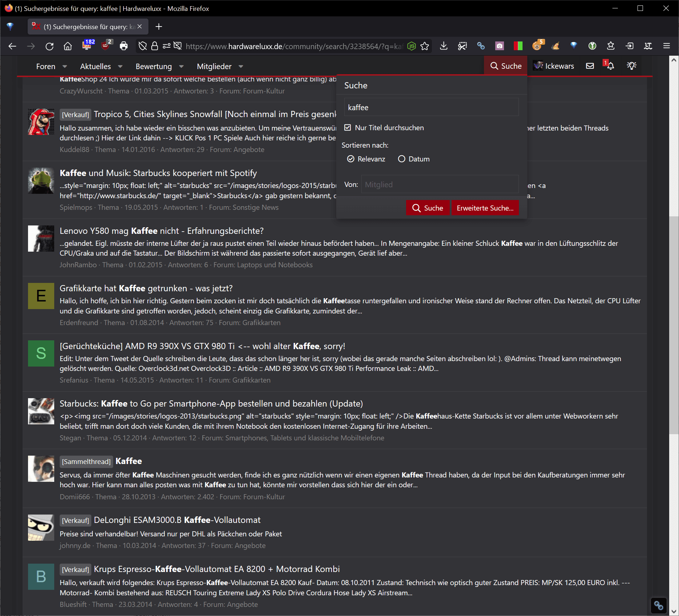Open the DeLonghi ESAM3000.B Kaffee-Vollautomat thread
This screenshot has width=679, height=616.
pos(177,520)
